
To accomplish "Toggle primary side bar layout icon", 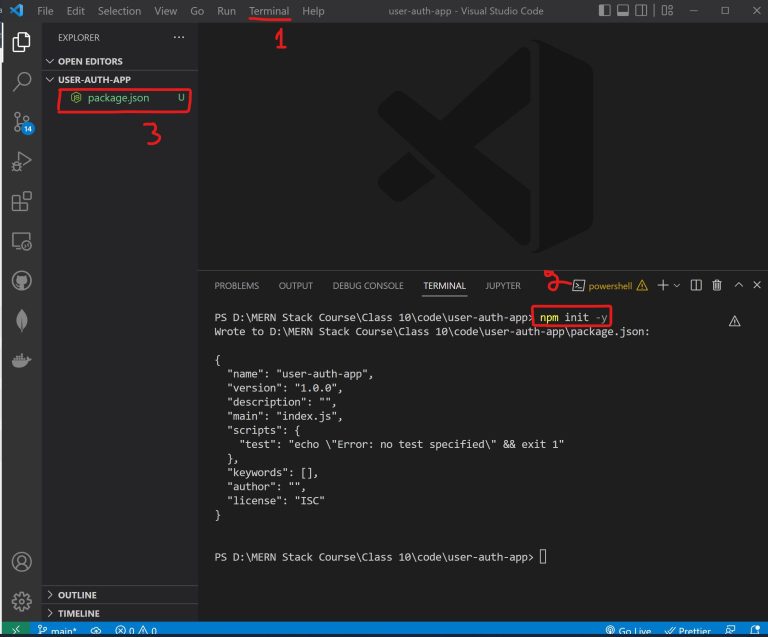I will [x=604, y=10].
